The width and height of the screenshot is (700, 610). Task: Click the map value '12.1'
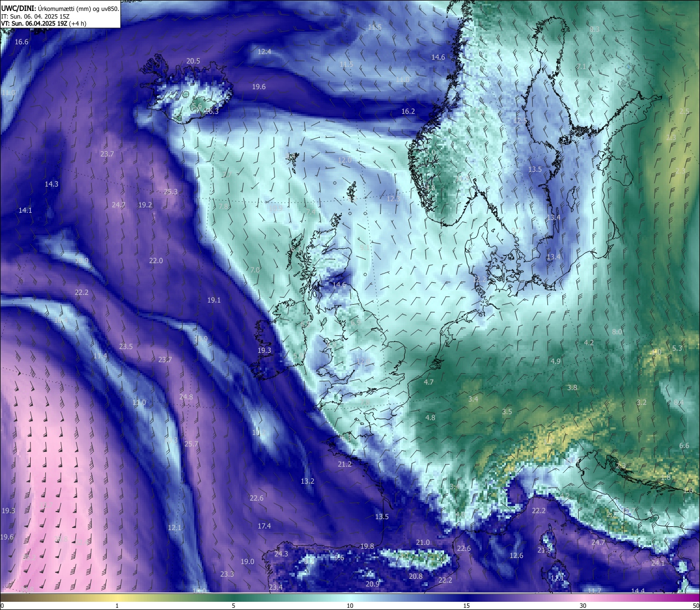pos(174,527)
